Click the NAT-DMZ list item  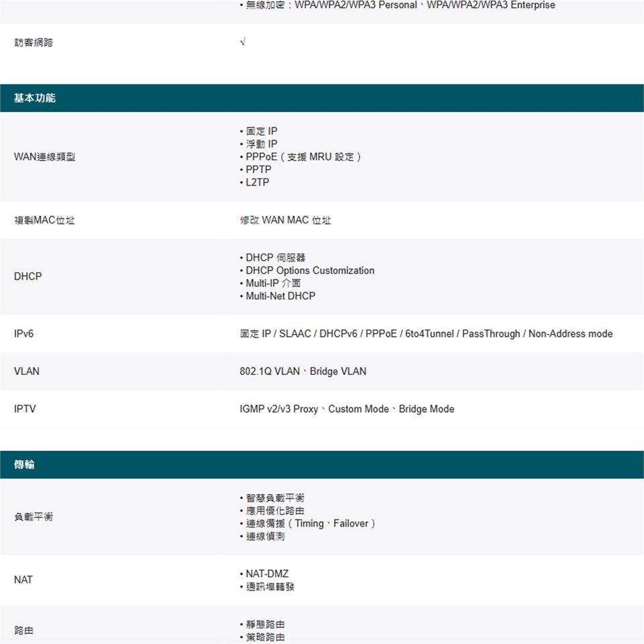(266, 574)
